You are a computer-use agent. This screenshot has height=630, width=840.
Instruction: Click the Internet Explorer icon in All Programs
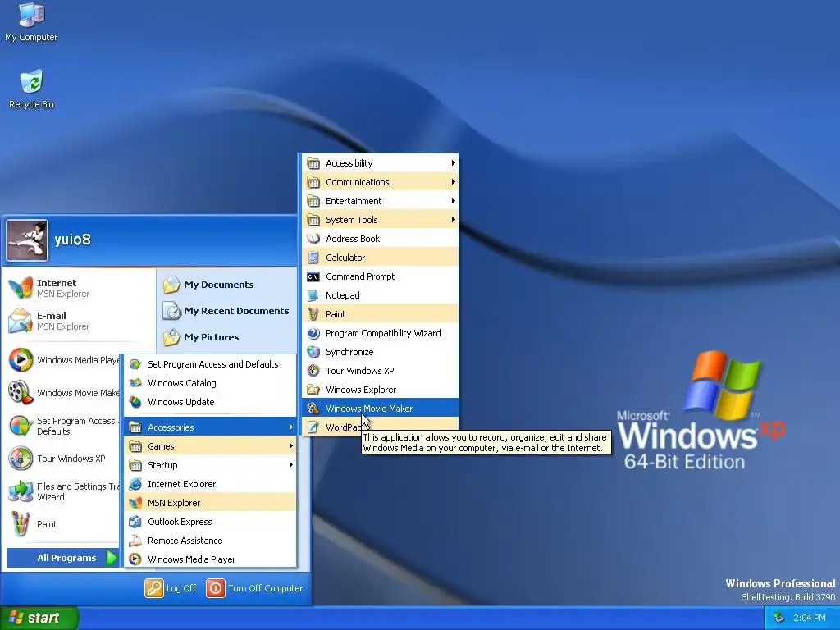(x=135, y=484)
